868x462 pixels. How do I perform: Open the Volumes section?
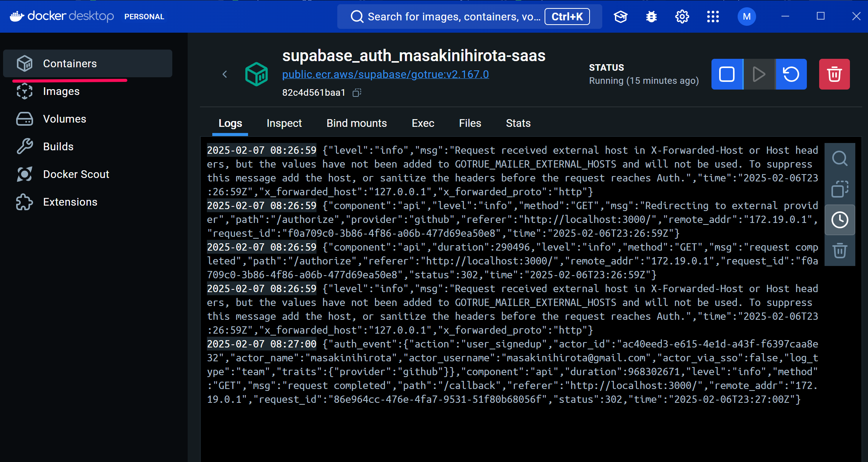pyautogui.click(x=64, y=119)
